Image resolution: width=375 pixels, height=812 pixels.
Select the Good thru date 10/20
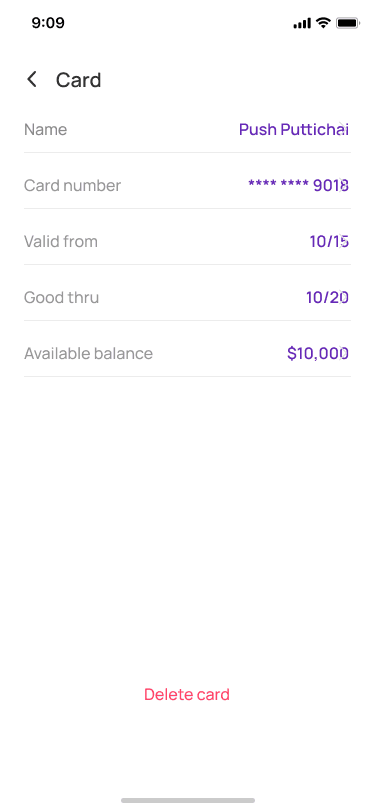coord(327,297)
